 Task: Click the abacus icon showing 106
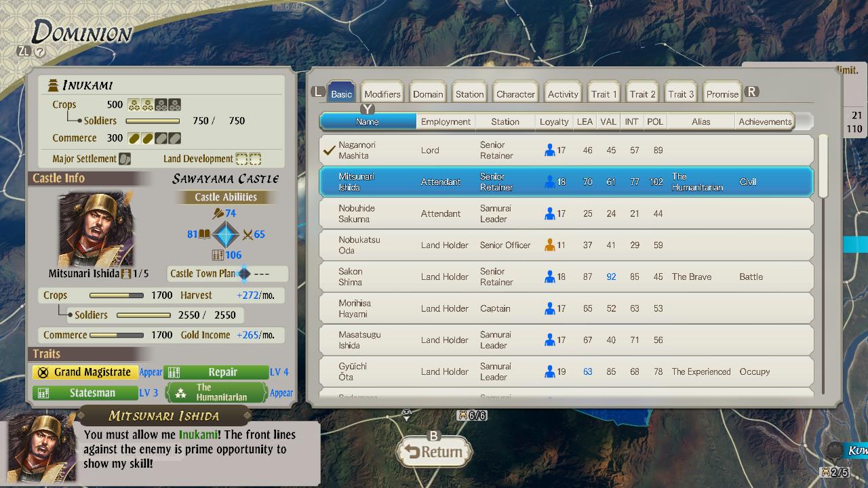click(x=218, y=255)
